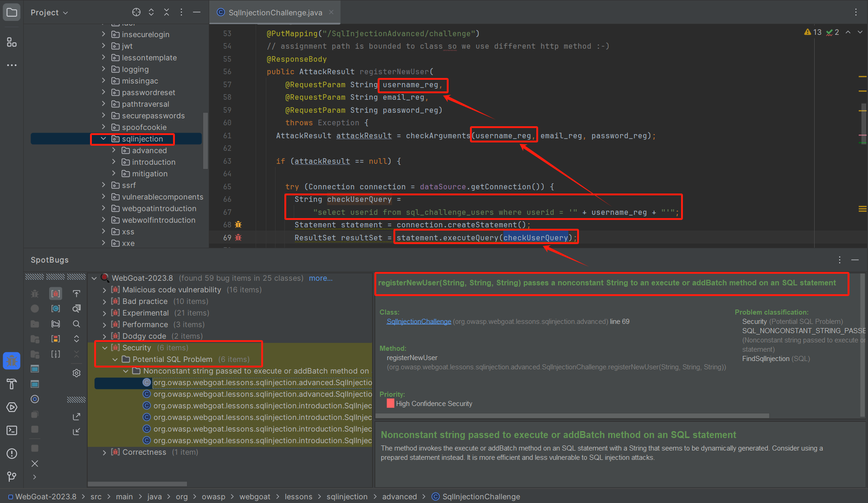
Task: Click the red bug gutter icon on line 69
Action: click(x=238, y=238)
